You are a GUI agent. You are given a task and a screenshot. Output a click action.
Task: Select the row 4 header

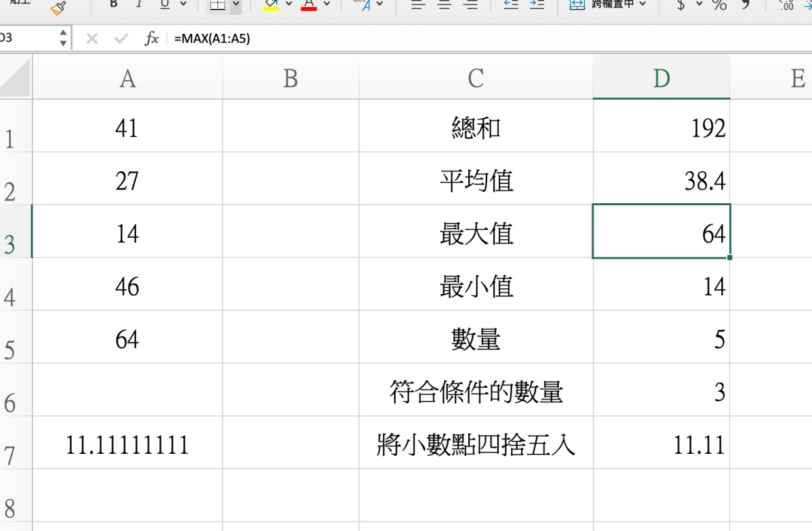click(16, 284)
